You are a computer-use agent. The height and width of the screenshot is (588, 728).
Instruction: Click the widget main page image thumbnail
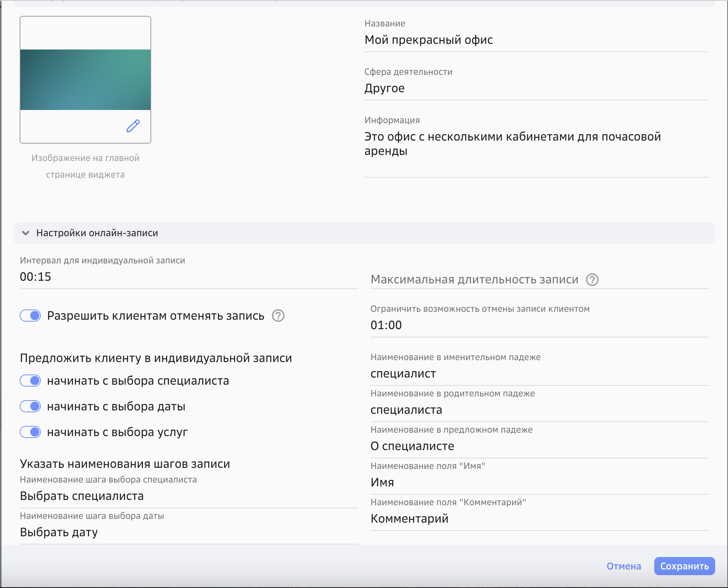click(85, 79)
